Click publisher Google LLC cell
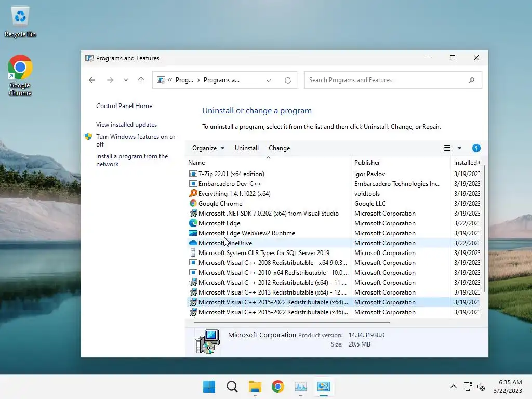This screenshot has width=532, height=399. (370, 203)
